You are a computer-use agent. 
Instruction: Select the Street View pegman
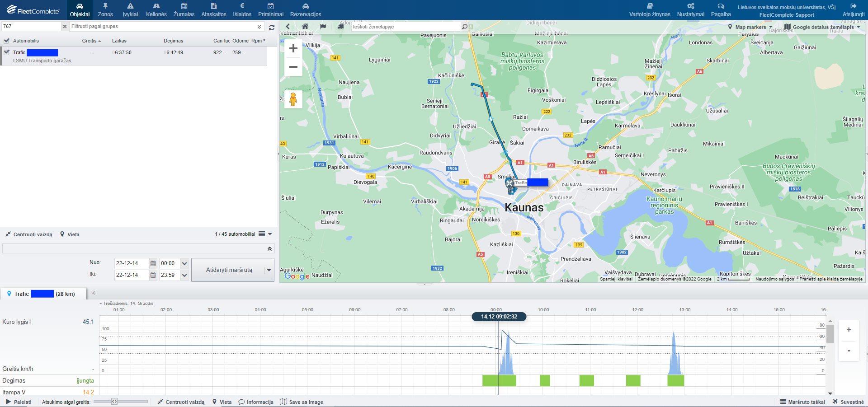point(293,99)
